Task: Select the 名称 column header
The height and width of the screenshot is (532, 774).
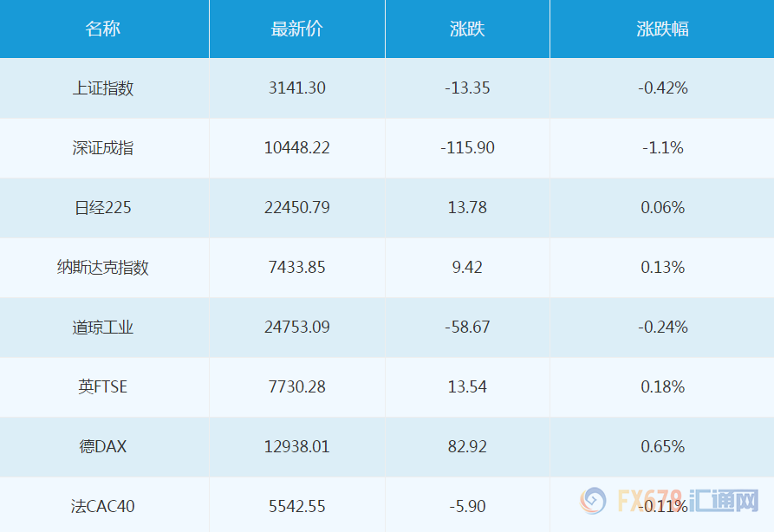Action: pos(103,29)
